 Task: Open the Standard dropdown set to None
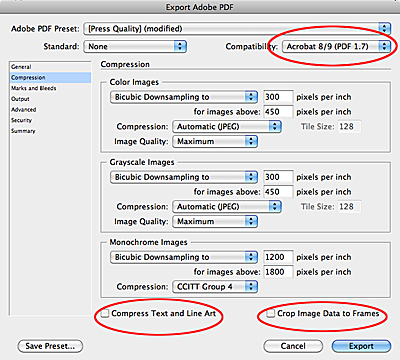point(135,46)
